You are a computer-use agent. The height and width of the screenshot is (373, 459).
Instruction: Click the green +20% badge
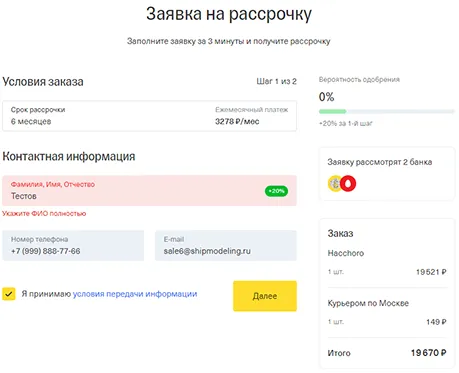pos(276,191)
